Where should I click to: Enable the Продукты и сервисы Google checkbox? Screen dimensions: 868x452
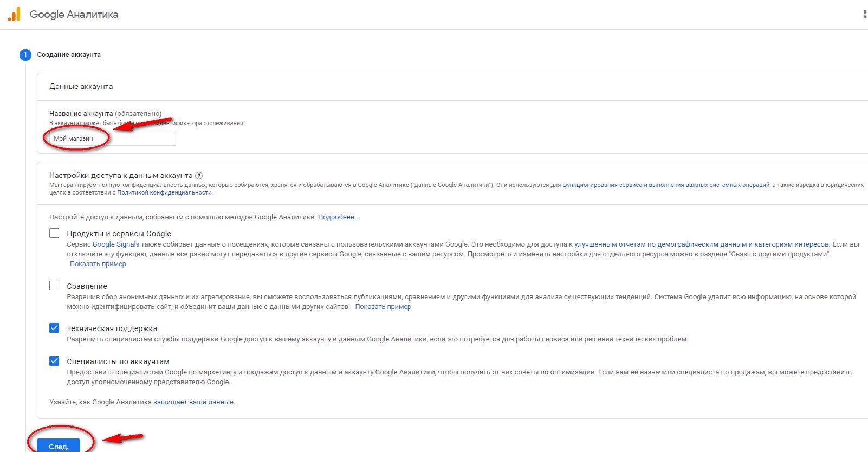(x=54, y=233)
